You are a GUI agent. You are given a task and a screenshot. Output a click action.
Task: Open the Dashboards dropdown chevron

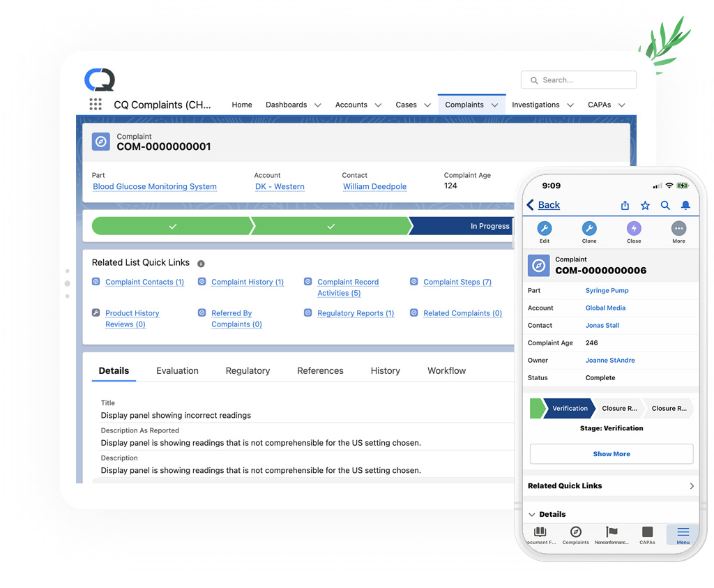(x=318, y=105)
